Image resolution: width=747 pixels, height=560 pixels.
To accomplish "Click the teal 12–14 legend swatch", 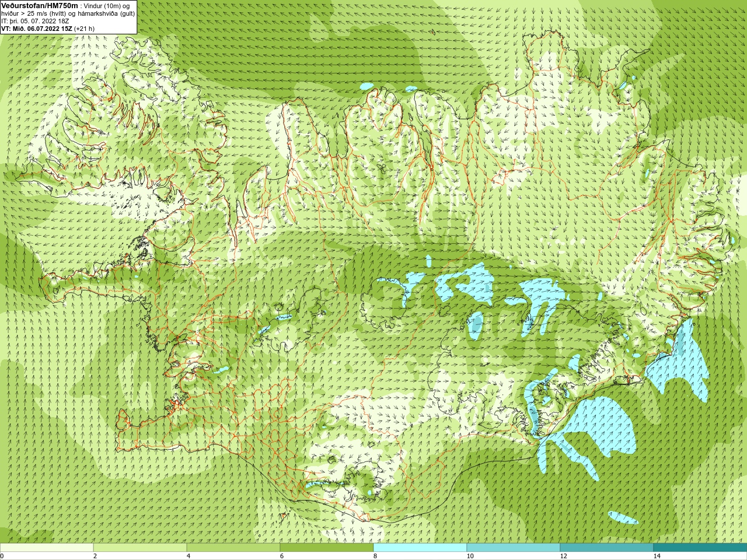I will pos(607,548).
